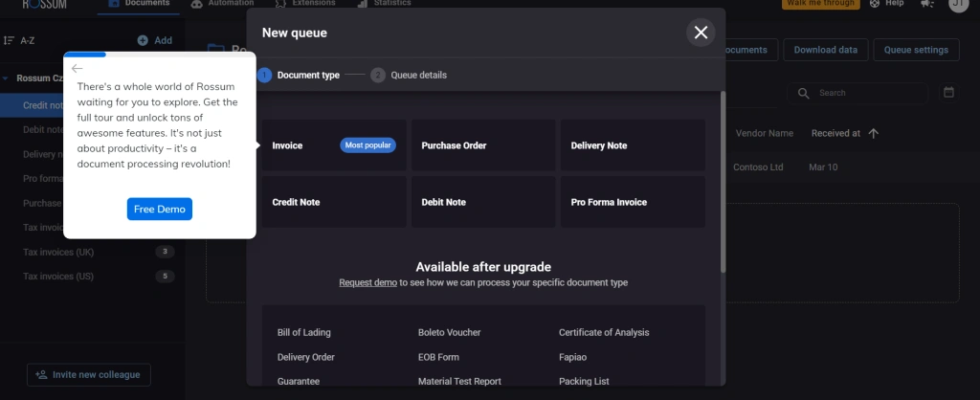Click the Free Demo button
Viewport: 980px width, 400px height.
[x=160, y=209]
